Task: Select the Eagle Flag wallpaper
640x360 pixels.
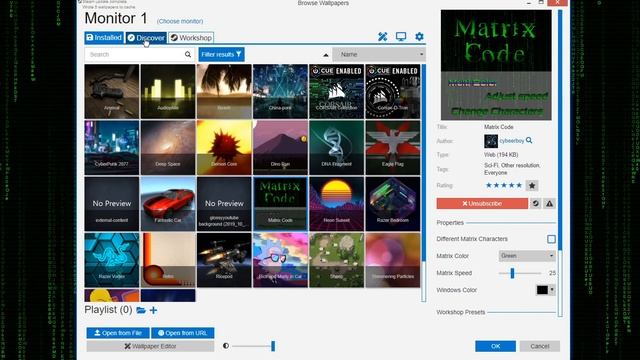Action: coord(393,148)
